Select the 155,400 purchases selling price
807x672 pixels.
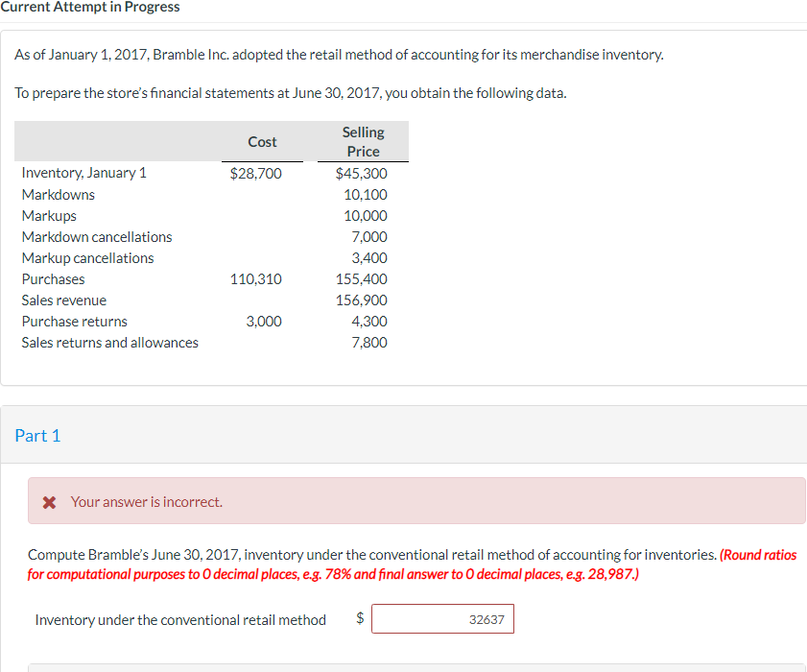362,279
